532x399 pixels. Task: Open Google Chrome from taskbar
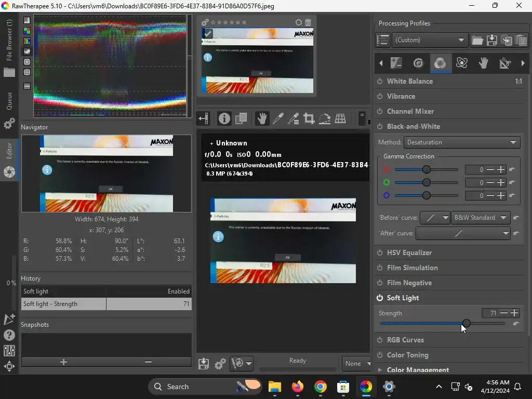(x=320, y=387)
